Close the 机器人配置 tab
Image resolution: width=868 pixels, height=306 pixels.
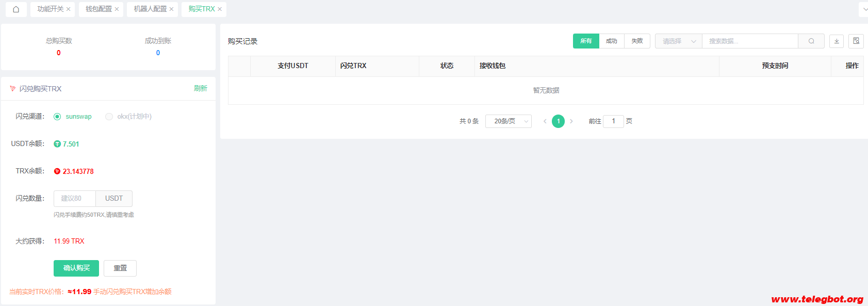coord(172,9)
